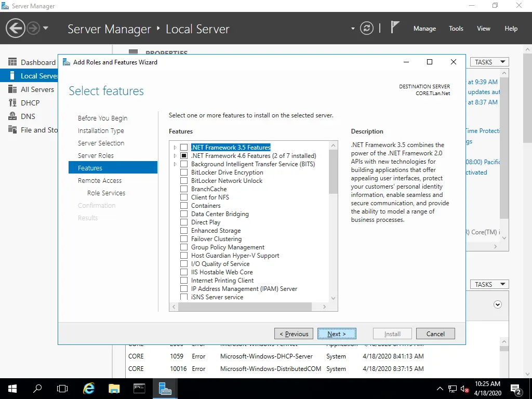Screen dimensions: 532x399
Task: Open the Windows Start menu
Action: pos(12,389)
